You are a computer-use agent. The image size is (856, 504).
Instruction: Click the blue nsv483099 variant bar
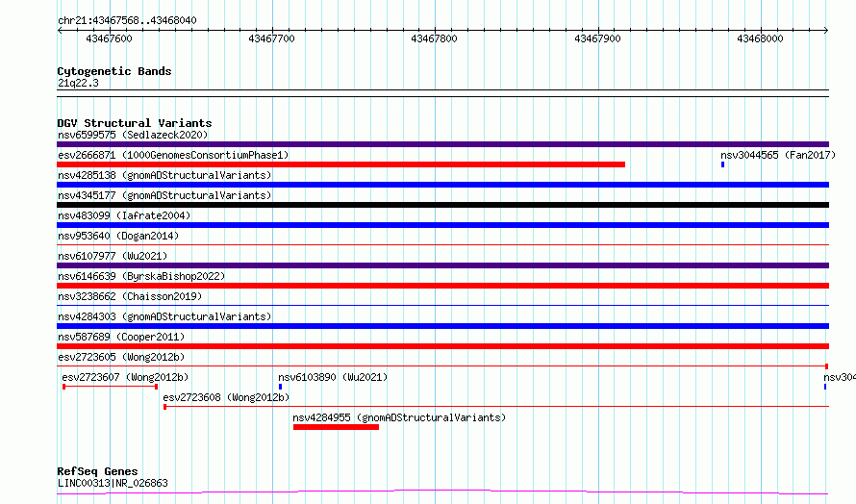442,225
